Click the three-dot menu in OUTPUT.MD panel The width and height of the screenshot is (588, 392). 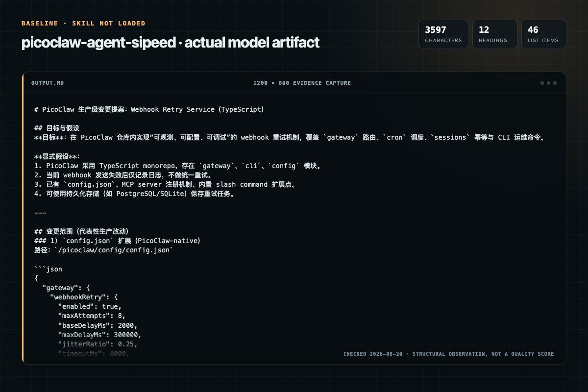pyautogui.click(x=548, y=83)
